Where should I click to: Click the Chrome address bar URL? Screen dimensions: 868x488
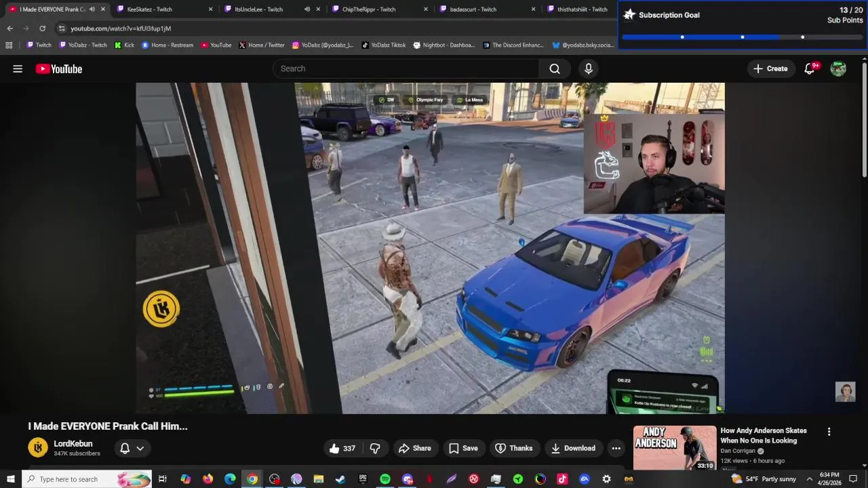[121, 28]
